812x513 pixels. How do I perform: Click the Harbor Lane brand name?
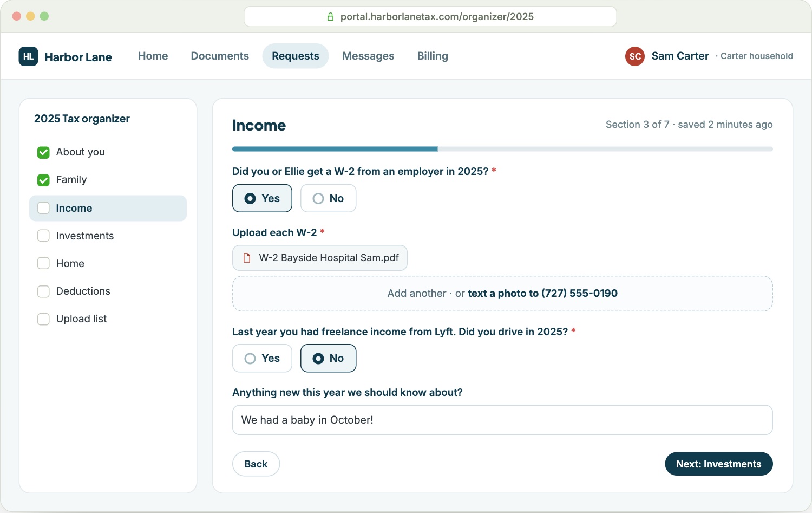[78, 57]
